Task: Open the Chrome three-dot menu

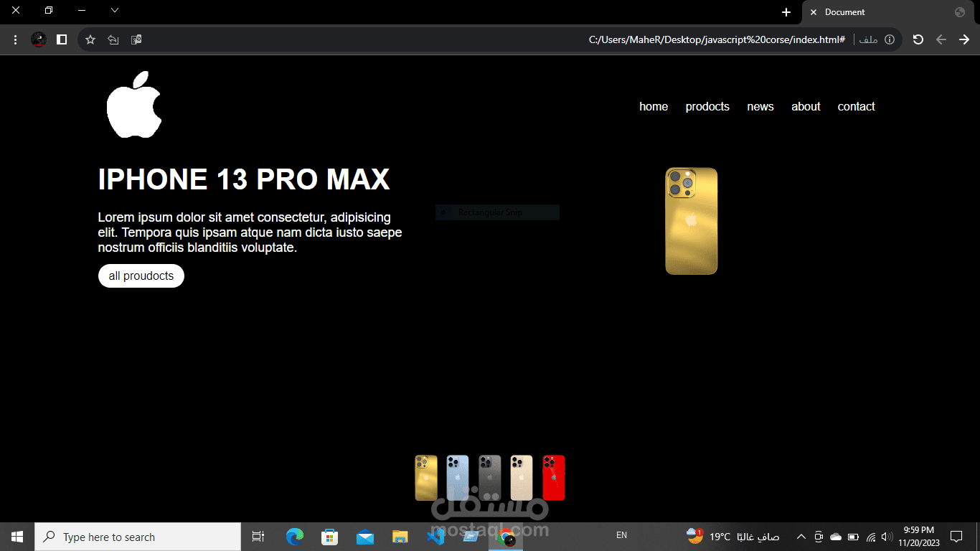Action: (x=16, y=40)
